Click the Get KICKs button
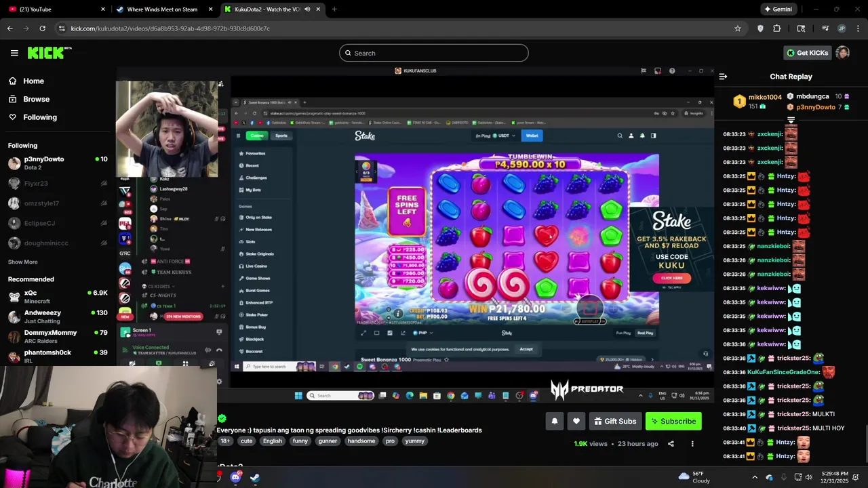Screen dimensions: 868x488 tap(807, 53)
